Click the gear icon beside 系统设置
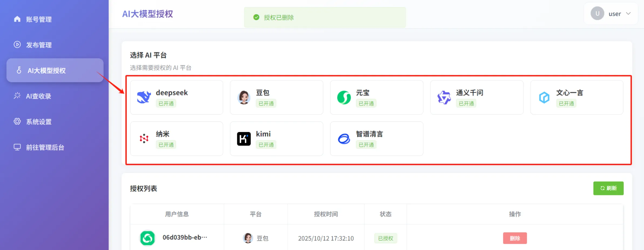Image resolution: width=644 pixels, height=250 pixels. tap(17, 121)
